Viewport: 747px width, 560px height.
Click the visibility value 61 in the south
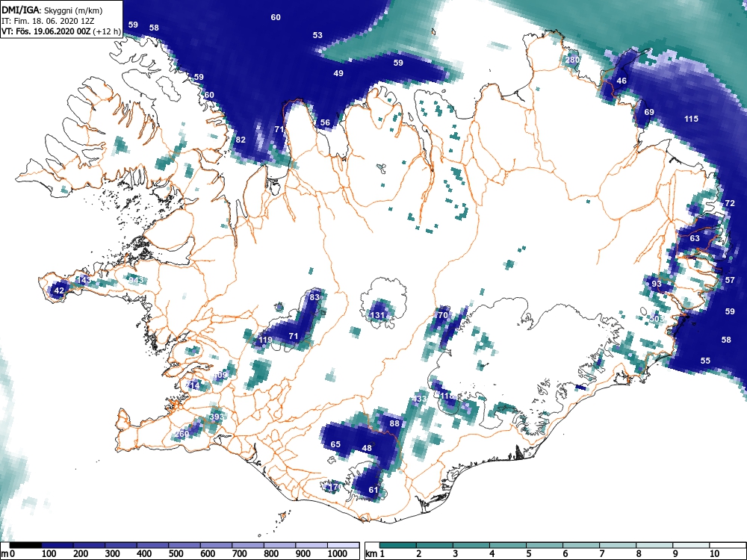(x=373, y=490)
